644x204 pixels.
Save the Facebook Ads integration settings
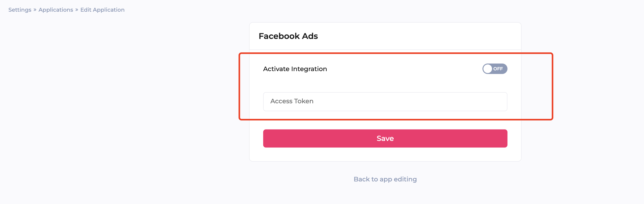click(385, 139)
